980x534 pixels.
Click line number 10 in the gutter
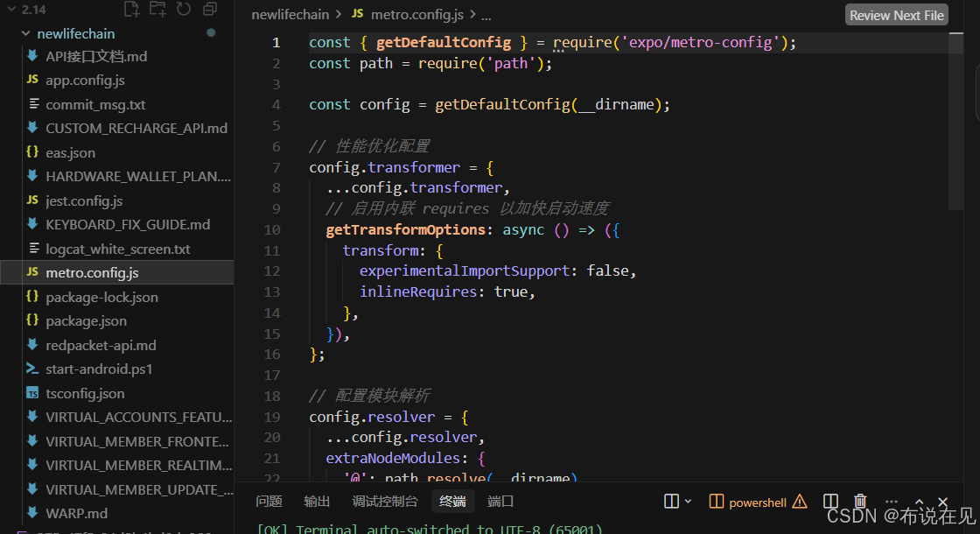click(272, 230)
